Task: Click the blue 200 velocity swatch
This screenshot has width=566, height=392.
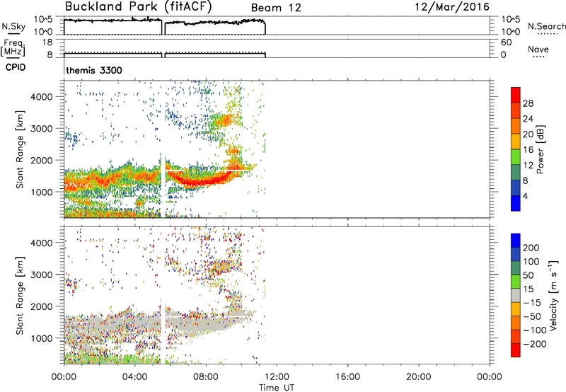Action: 516,241
